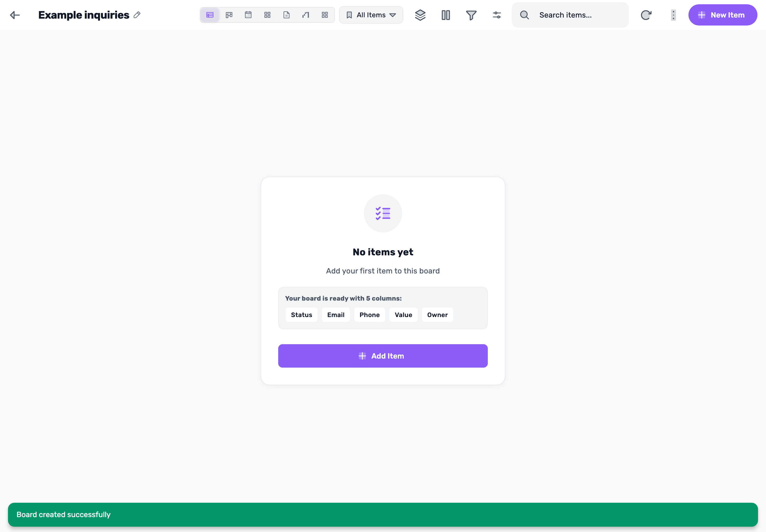
Task: Select the Status column chip
Action: click(x=301, y=315)
